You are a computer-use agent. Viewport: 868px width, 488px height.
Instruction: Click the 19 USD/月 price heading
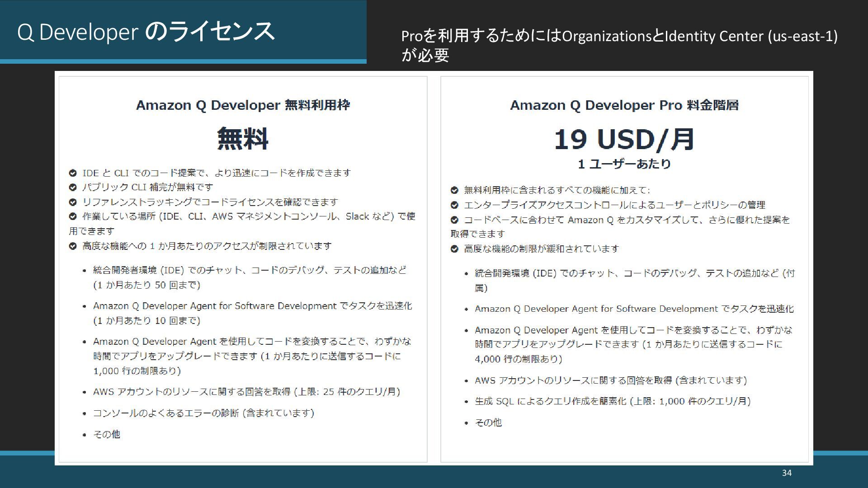click(x=624, y=139)
